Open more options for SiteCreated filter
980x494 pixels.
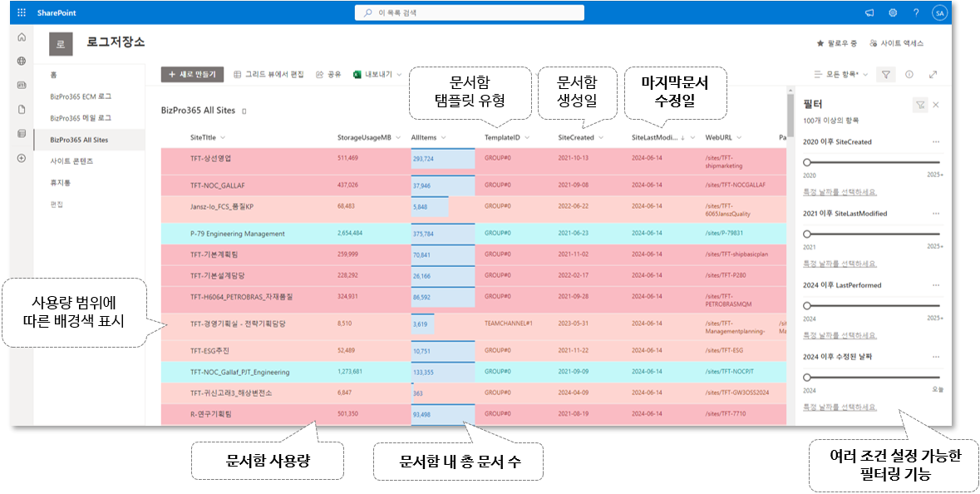(936, 142)
